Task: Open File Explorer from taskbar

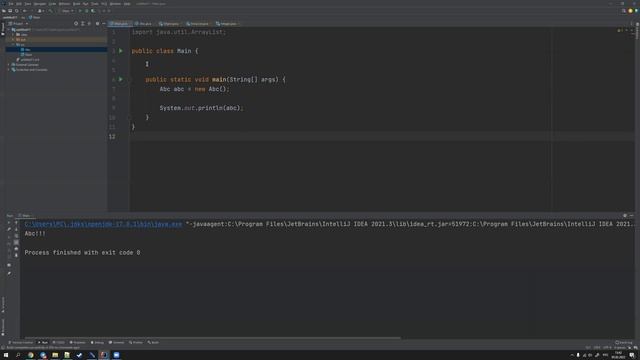Action: coord(55,355)
